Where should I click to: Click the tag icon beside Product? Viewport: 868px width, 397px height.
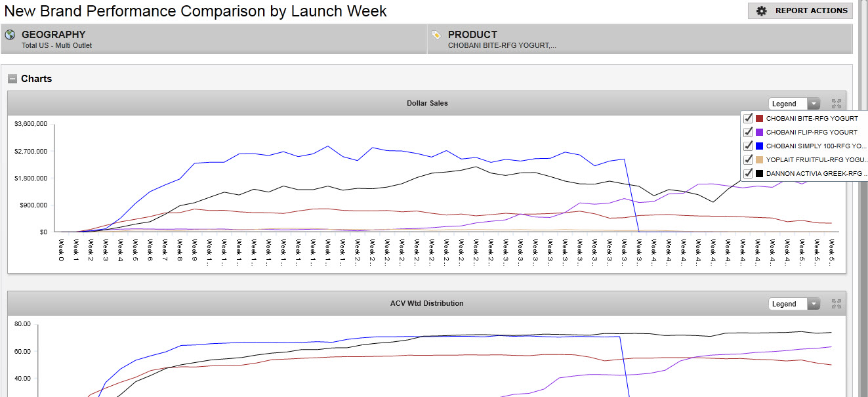pos(436,35)
